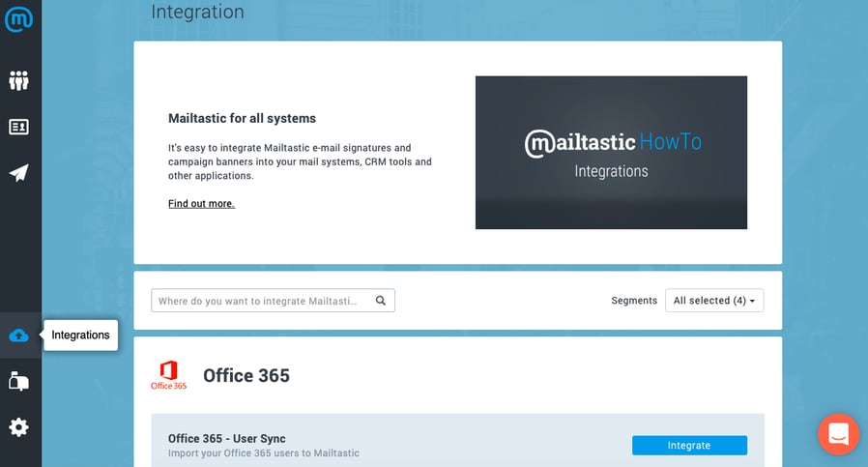Click the Find out more link
The width and height of the screenshot is (868, 467).
(201, 204)
